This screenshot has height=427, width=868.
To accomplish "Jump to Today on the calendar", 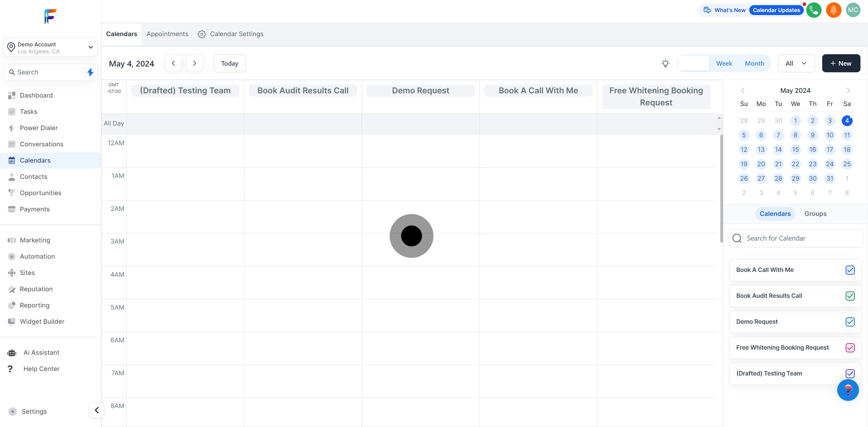I will point(229,63).
